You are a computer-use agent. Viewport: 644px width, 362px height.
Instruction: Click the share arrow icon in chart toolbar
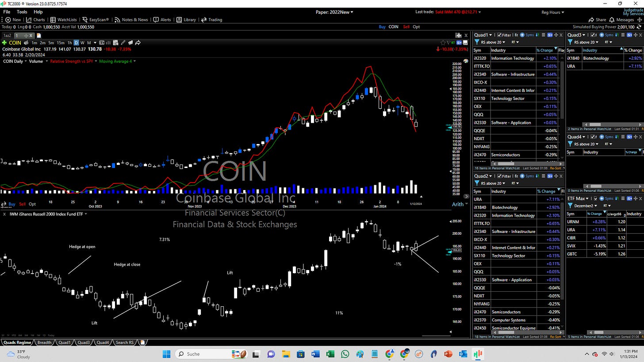click(x=138, y=43)
